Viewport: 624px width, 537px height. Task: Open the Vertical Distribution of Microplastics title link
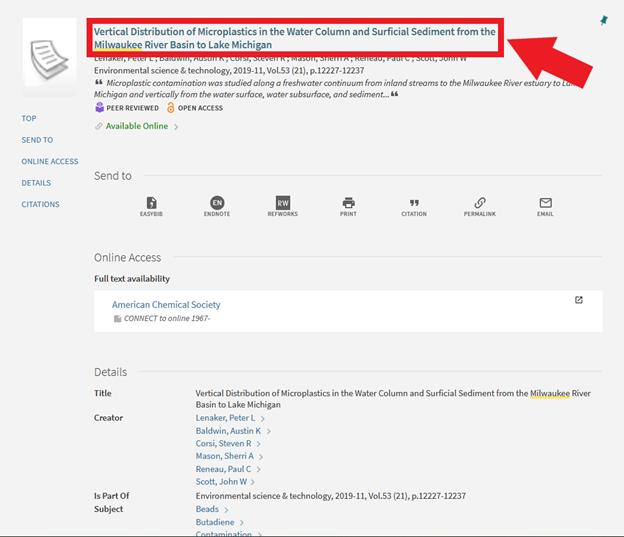(x=294, y=38)
